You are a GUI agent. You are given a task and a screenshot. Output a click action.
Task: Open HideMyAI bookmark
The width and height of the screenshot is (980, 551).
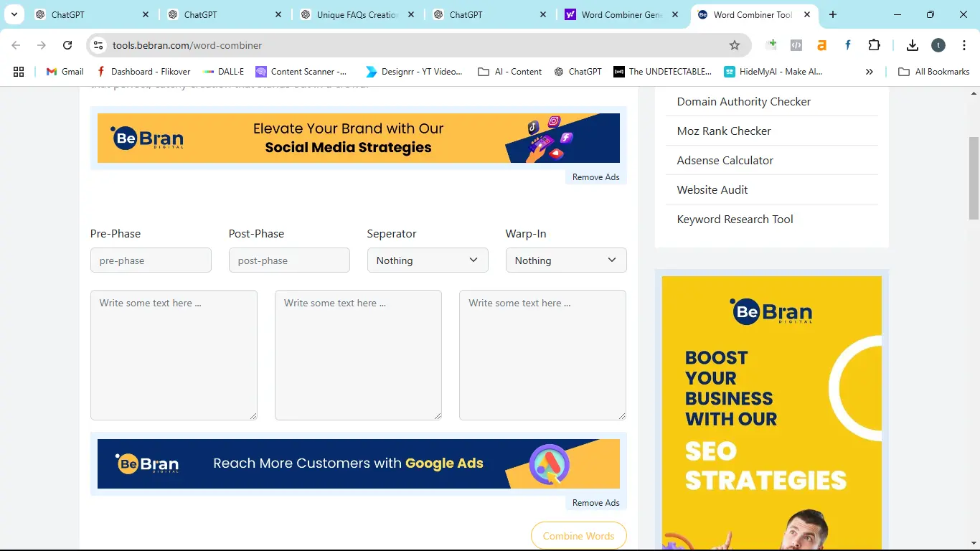(x=773, y=72)
